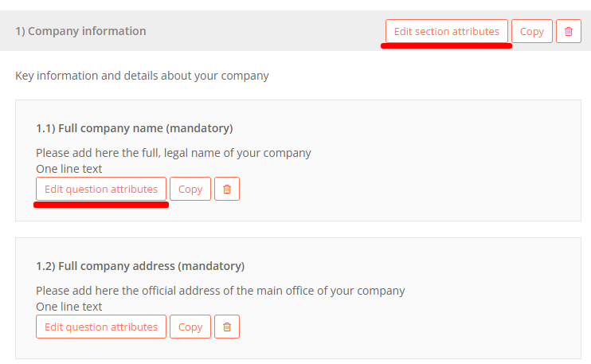The width and height of the screenshot is (591, 364).
Task: Copy the Company information section
Action: point(532,31)
